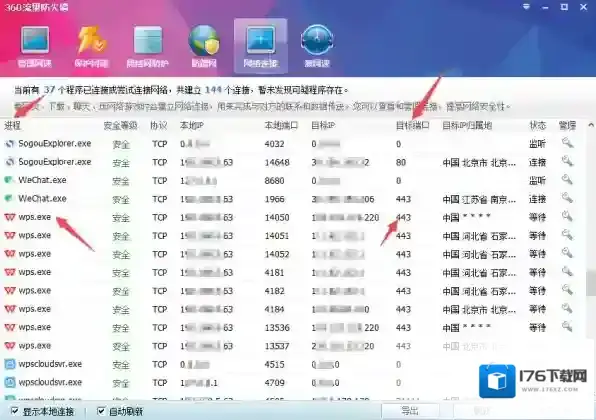Image resolution: width=596 pixels, height=420 pixels.
Task: Click the wpscloudsvr icon in port 4709 row
Action: (x=10, y=382)
